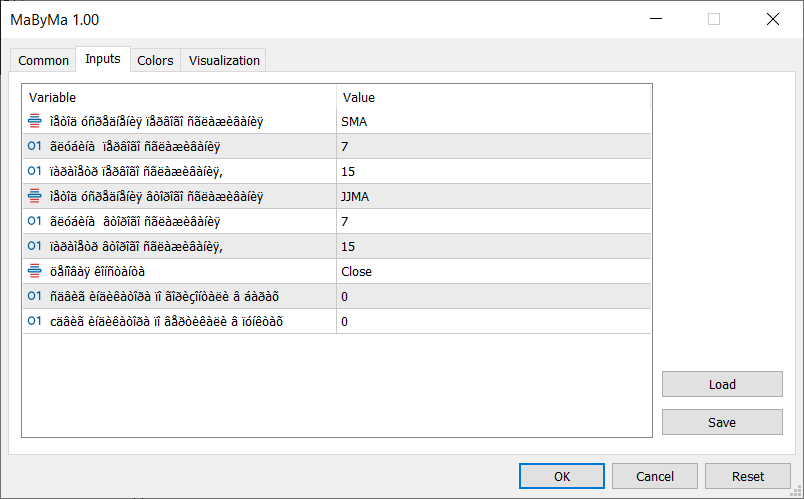Viewport: 804px width, 499px height.
Task: Click the integer icon in the first 15 row
Action: point(35,171)
